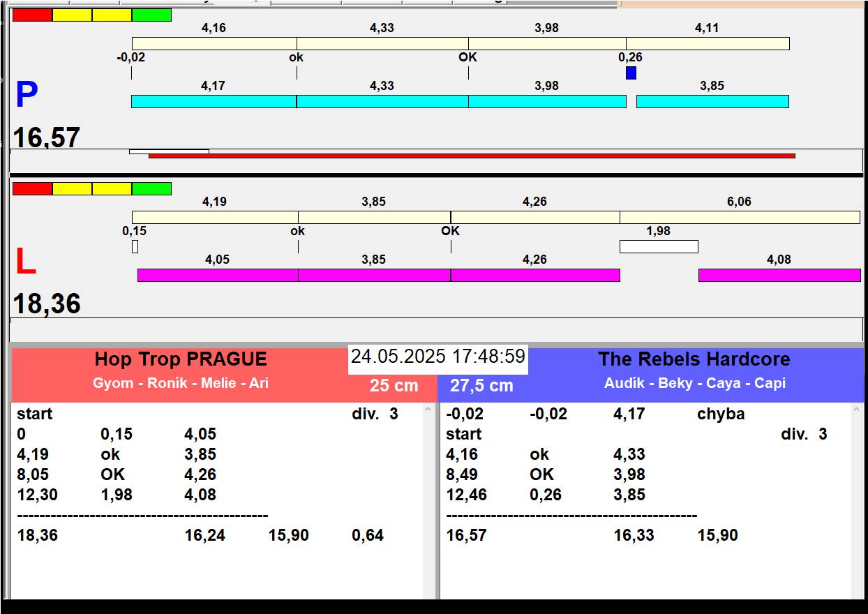This screenshot has height=614, width=868.
Task: Click the red progress bar in lane P
Action: pyautogui.click(x=472, y=156)
